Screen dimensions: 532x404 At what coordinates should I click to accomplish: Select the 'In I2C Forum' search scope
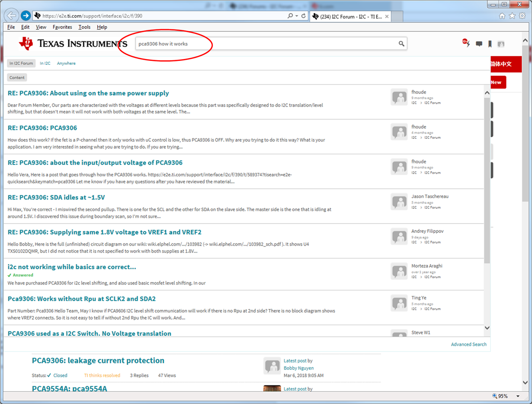pos(21,63)
